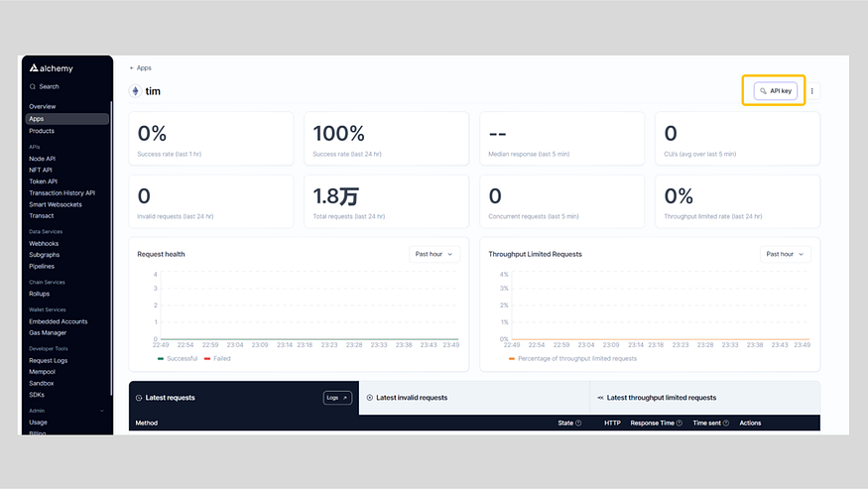Open Throughput Limited Requests Past hour dropdown
The width and height of the screenshot is (868, 489).
(x=785, y=254)
